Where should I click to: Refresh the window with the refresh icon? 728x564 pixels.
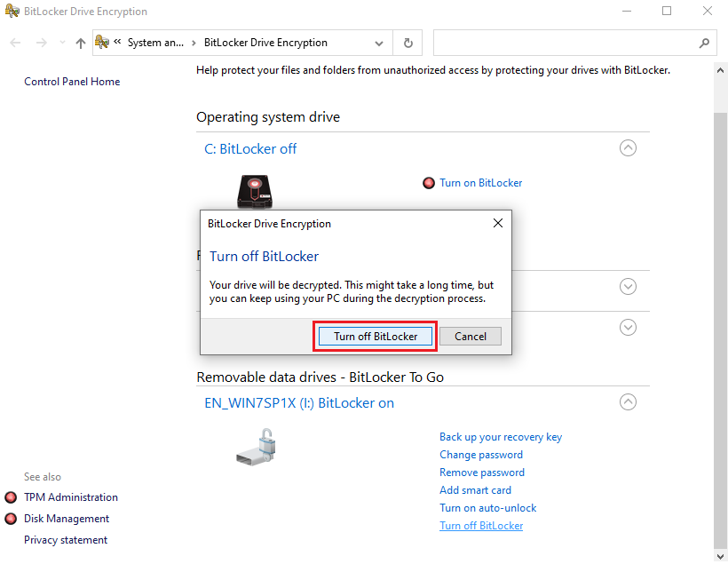[x=408, y=42]
